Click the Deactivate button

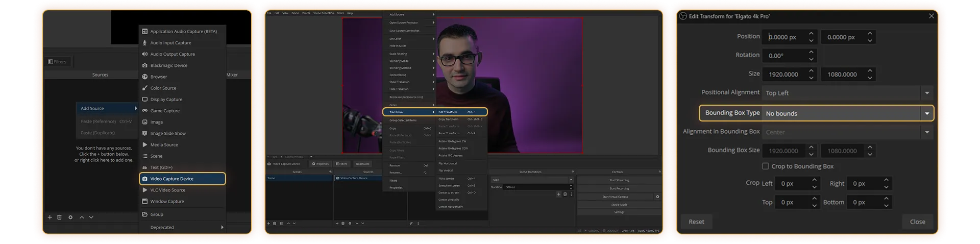tap(363, 164)
